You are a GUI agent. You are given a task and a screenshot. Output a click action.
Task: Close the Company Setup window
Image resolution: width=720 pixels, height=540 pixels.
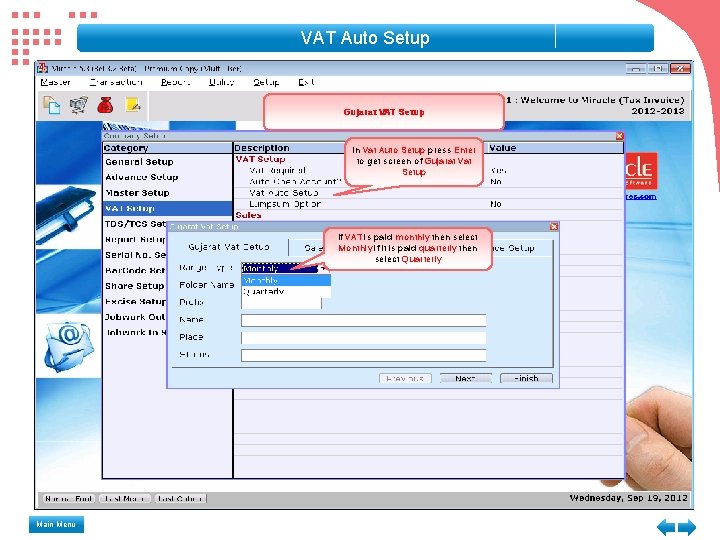pos(619,136)
